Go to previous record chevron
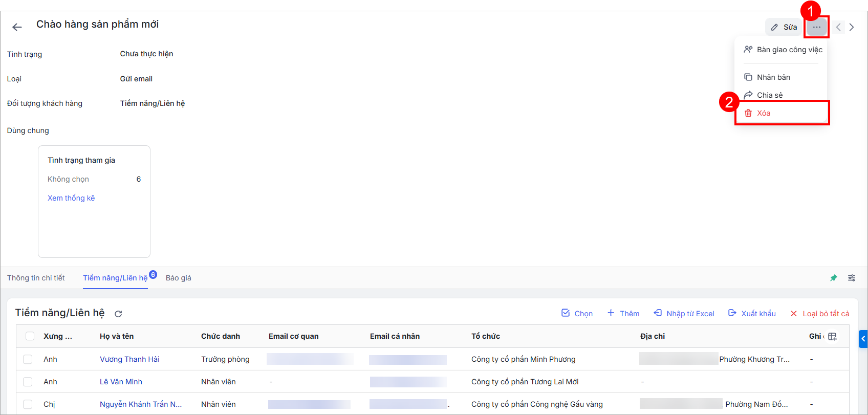This screenshot has height=415, width=868. [x=838, y=27]
